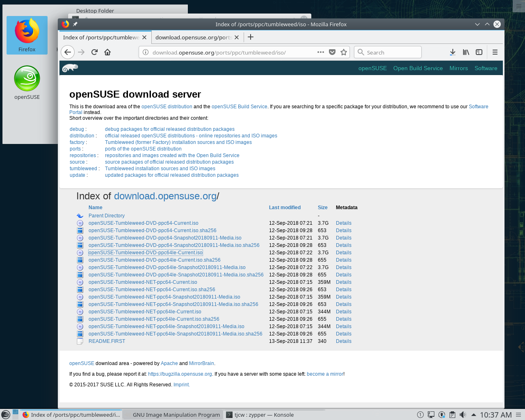Viewport: 525px width, 420px height.
Task: Show hidden system tray icons arrow
Action: tap(473, 415)
